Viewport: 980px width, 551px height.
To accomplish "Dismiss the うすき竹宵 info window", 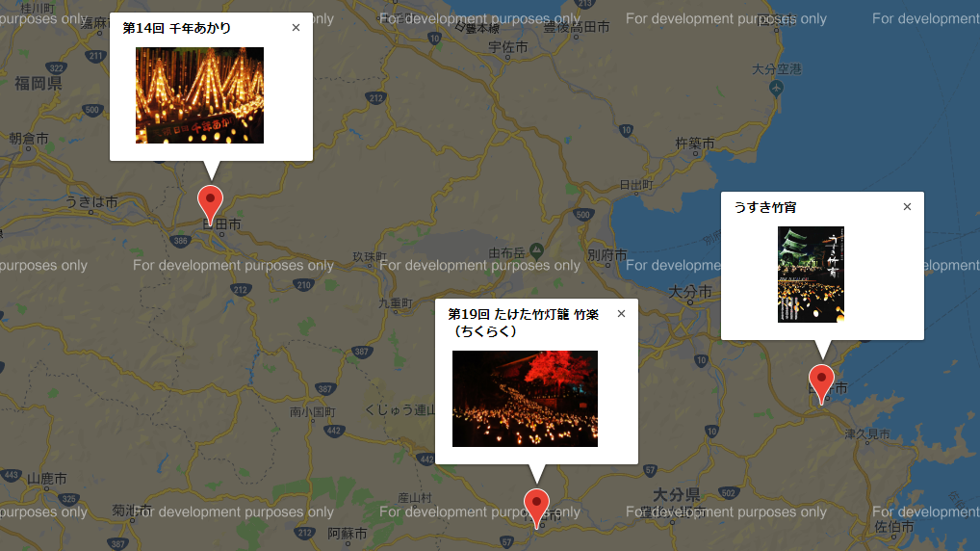I will pos(907,207).
